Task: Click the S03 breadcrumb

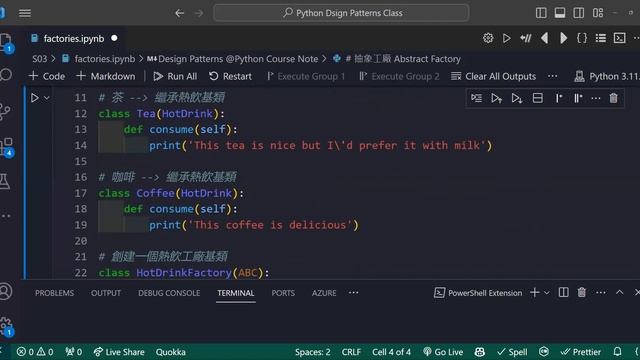Action: point(40,59)
